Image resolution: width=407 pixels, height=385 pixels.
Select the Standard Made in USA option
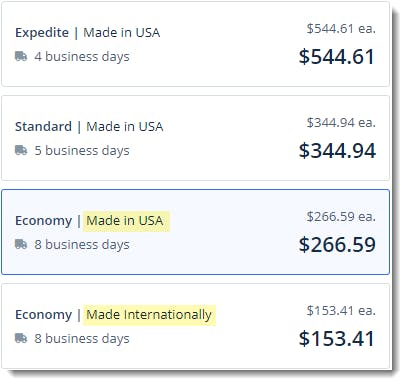(x=196, y=138)
